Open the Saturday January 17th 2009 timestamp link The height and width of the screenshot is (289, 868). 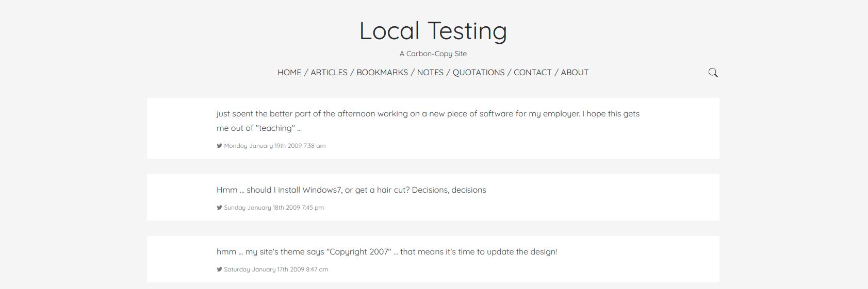276,269
